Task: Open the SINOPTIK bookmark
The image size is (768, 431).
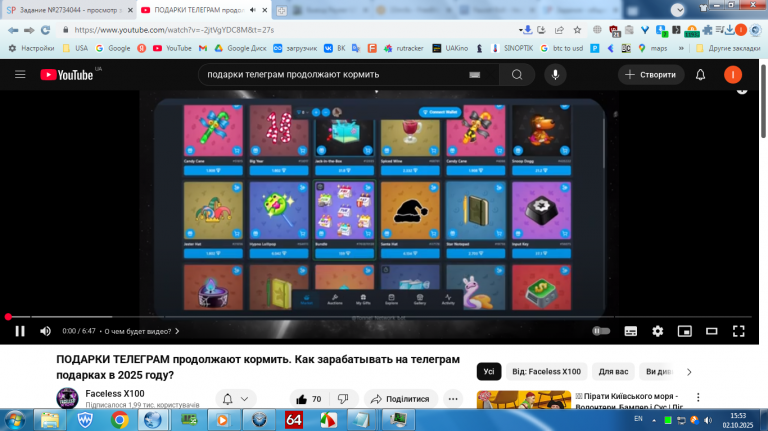Action: pos(512,48)
